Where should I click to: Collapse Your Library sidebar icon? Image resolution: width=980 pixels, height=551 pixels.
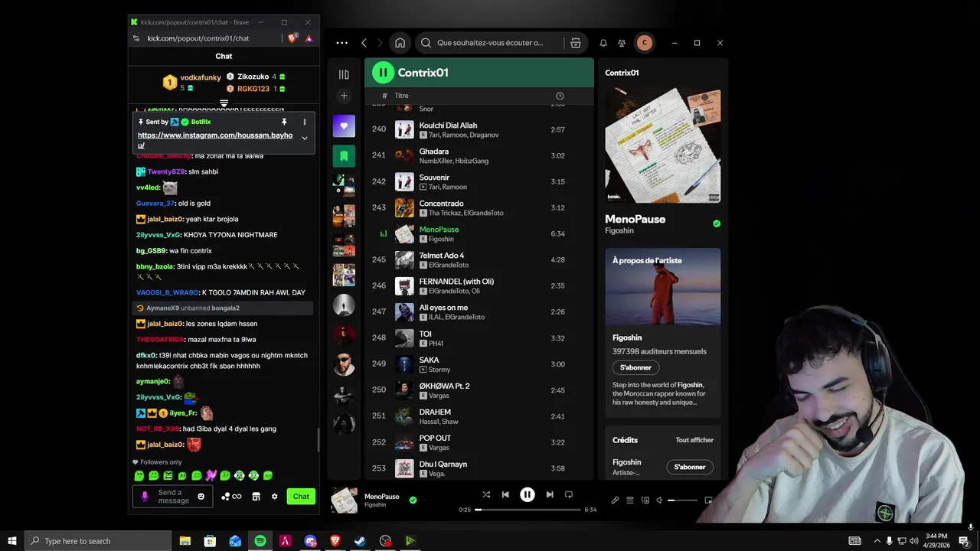pyautogui.click(x=344, y=74)
